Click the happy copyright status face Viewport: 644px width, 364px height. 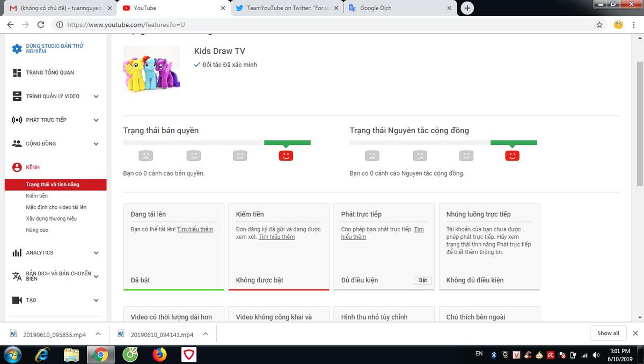pos(286,156)
